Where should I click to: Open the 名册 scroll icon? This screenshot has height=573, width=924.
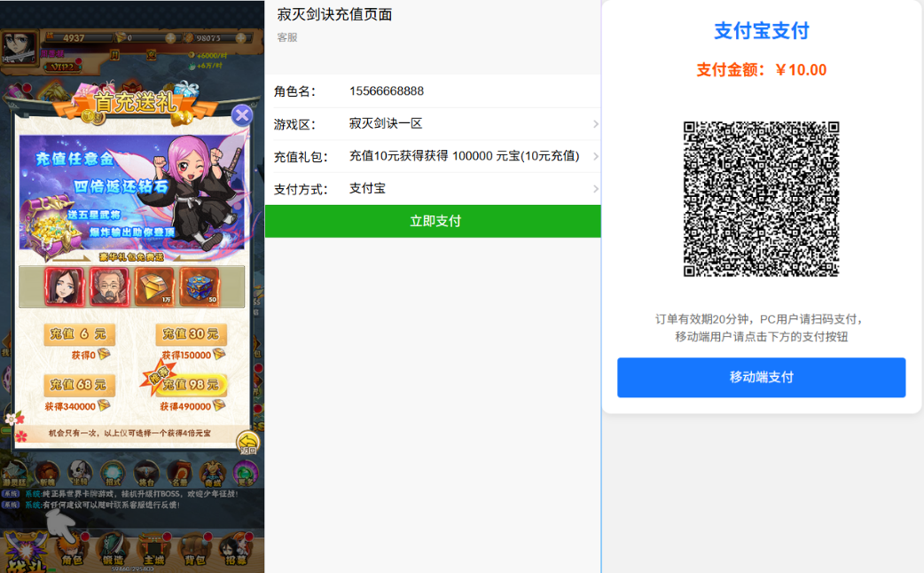180,474
